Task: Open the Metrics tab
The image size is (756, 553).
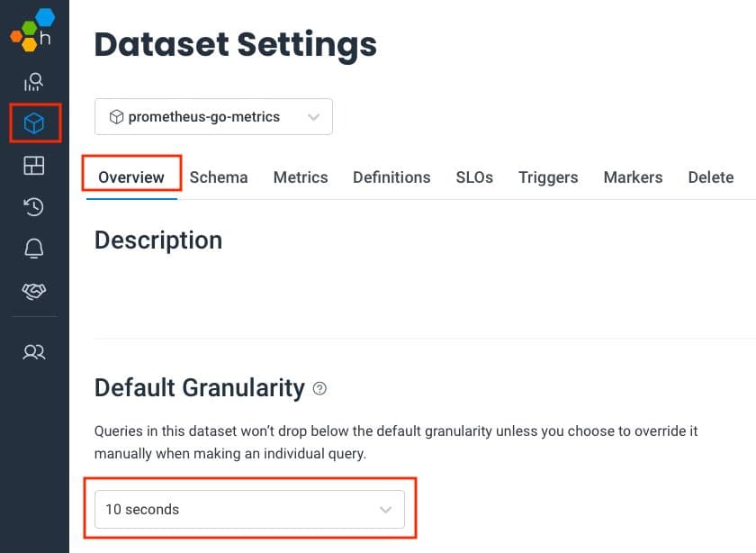Action: pos(300,177)
